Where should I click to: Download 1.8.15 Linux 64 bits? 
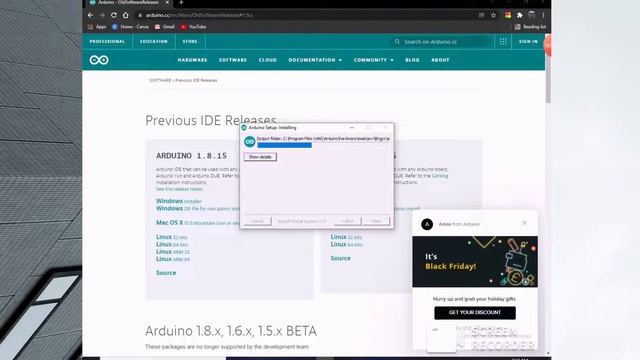click(172, 244)
